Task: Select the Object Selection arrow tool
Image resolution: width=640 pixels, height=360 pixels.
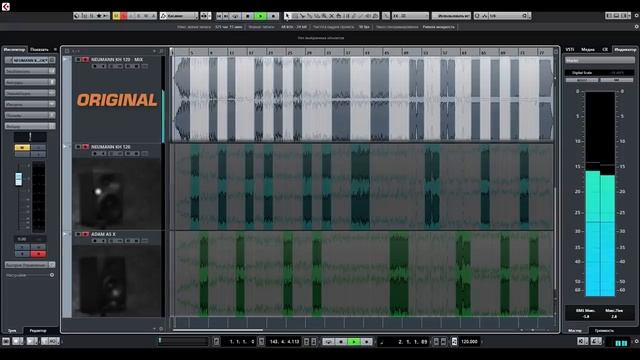Action: pyautogui.click(x=287, y=16)
